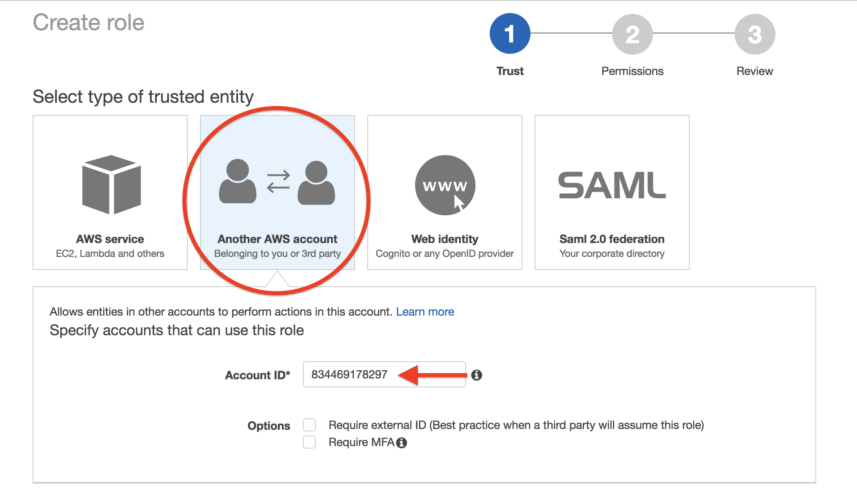The image size is (857, 504).
Task: Focus the Account ID input field
Action: tap(384, 374)
